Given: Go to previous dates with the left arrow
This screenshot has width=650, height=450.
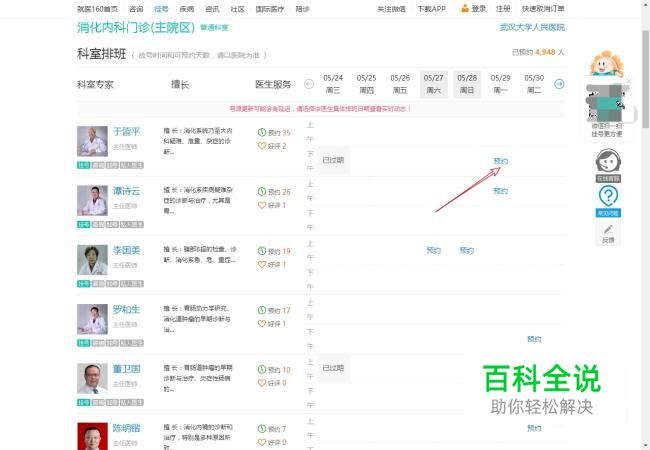Looking at the screenshot, I should coord(309,84).
